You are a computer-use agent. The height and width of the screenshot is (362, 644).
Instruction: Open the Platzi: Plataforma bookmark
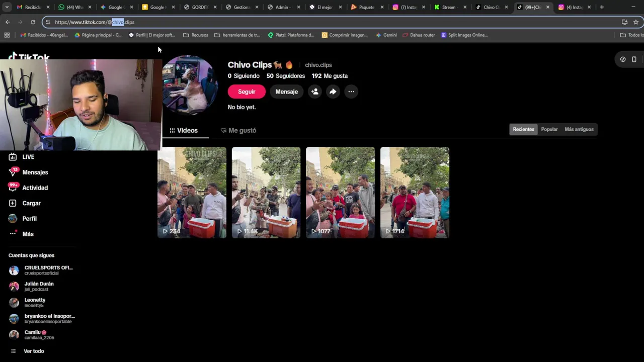(291, 35)
